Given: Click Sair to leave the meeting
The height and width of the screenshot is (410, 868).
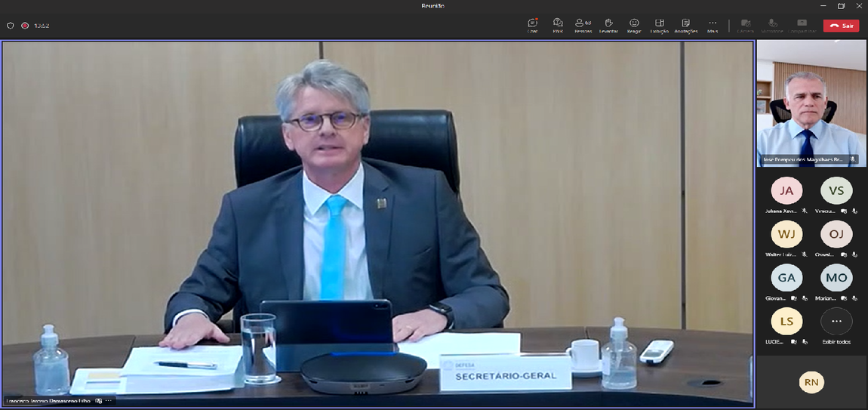Looking at the screenshot, I should pos(841,26).
